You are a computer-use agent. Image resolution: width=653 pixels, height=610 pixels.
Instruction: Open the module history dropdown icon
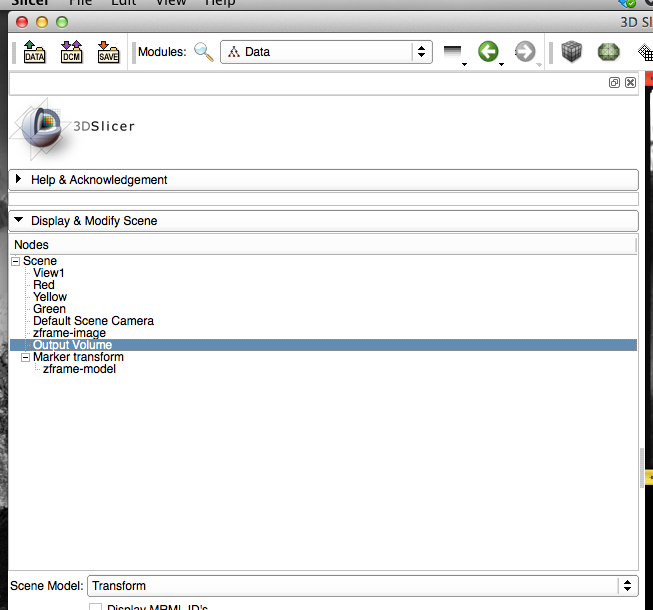click(x=454, y=53)
